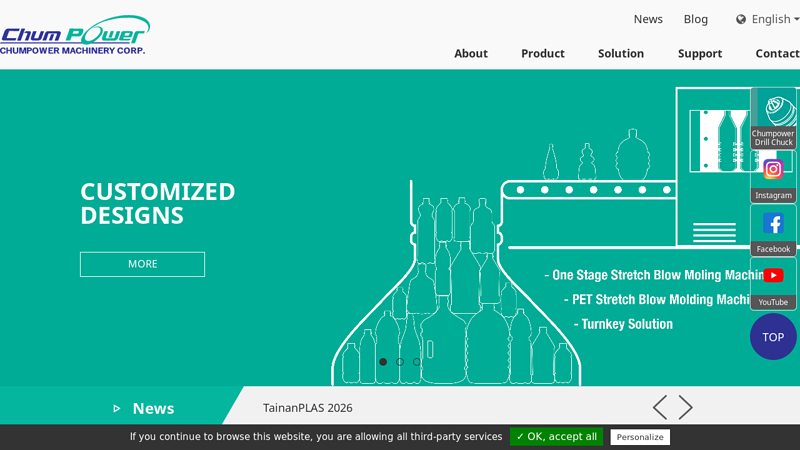Click the globe language icon
Viewport: 800px width, 450px height.
point(741,19)
